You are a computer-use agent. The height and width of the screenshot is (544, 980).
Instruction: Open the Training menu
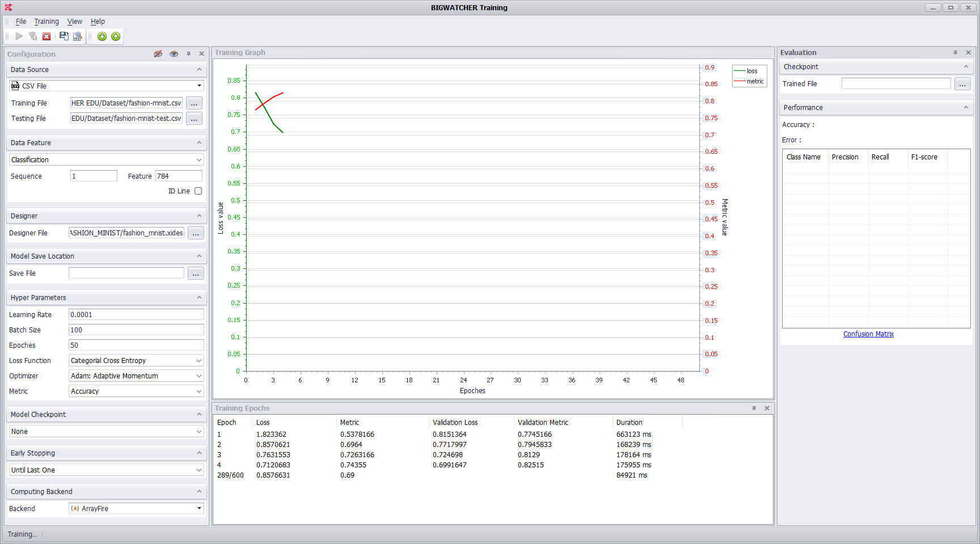(47, 22)
